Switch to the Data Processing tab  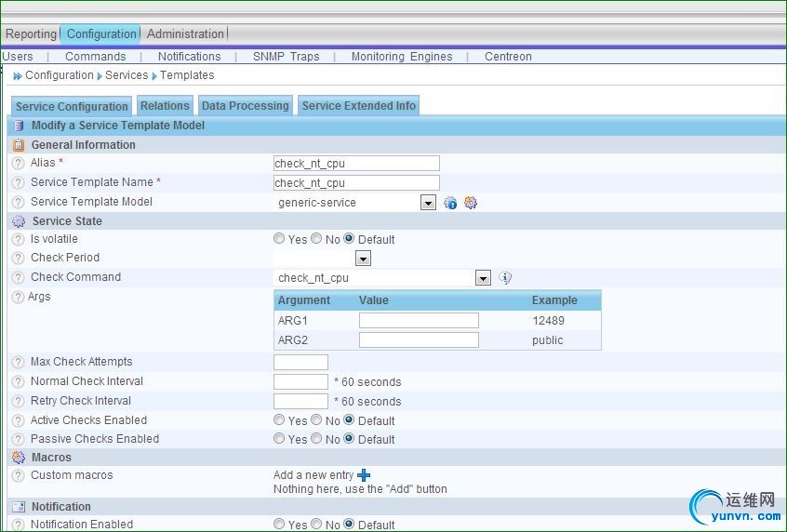point(245,106)
